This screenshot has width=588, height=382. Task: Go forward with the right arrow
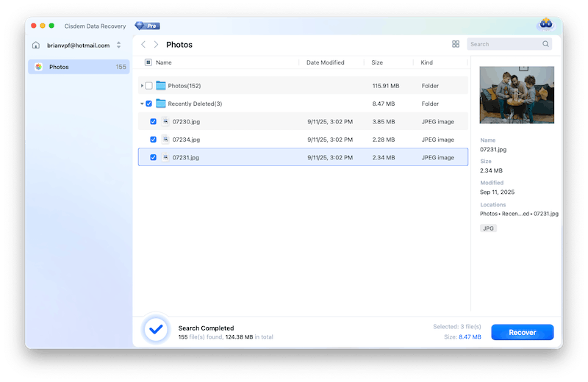pyautogui.click(x=156, y=45)
